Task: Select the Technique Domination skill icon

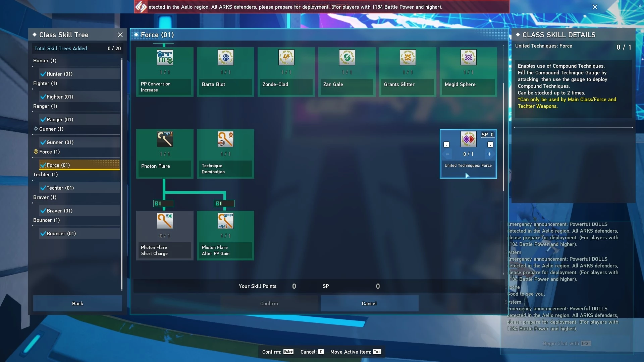Action: click(225, 139)
